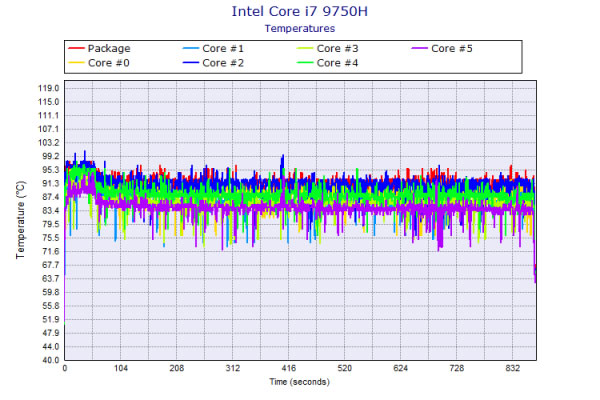Click the 67.7 value on temperature axis
The height and width of the screenshot is (400, 600).
(51, 265)
